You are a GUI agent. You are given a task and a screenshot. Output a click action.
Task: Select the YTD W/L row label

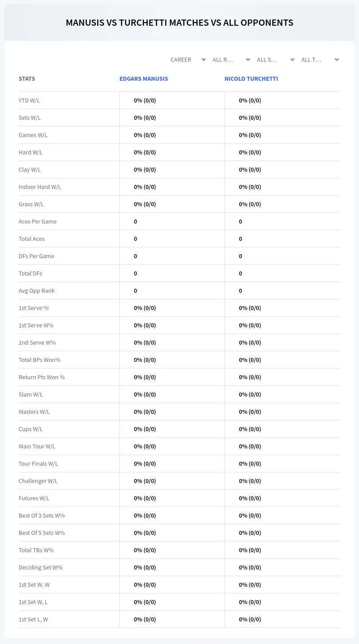(x=29, y=100)
